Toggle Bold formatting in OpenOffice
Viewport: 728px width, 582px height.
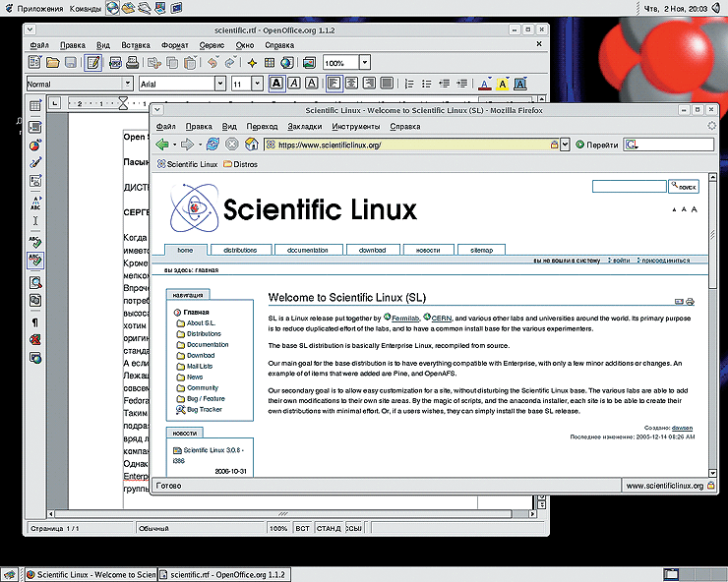(x=276, y=84)
